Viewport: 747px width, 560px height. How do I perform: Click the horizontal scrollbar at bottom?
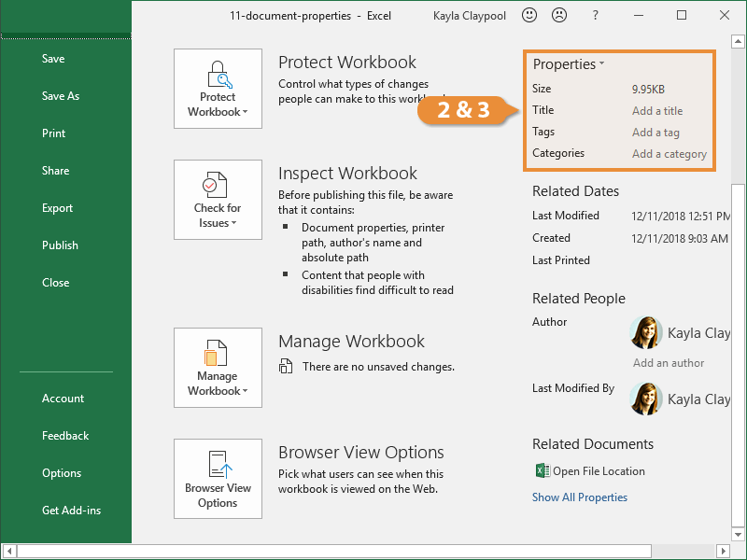(373, 551)
